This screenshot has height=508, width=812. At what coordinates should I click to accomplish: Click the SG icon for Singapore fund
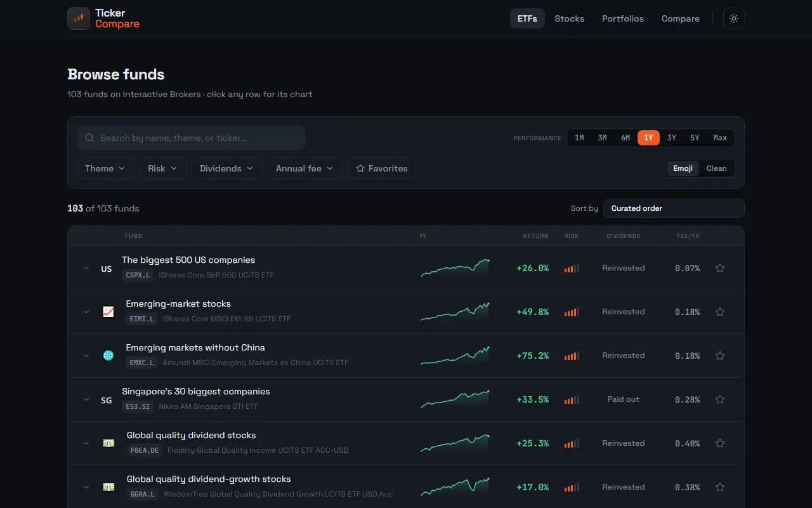[x=107, y=400]
